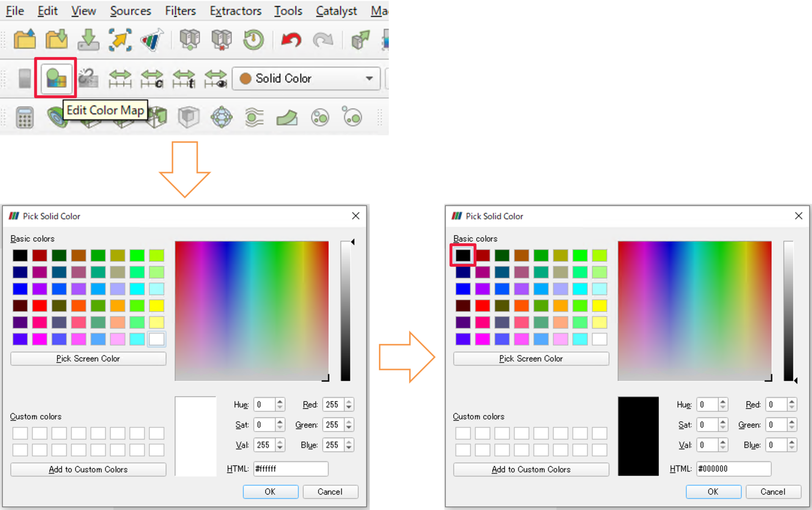Click the brightness slider in left dialog
Image resolution: width=812 pixels, height=510 pixels.
[x=346, y=311]
